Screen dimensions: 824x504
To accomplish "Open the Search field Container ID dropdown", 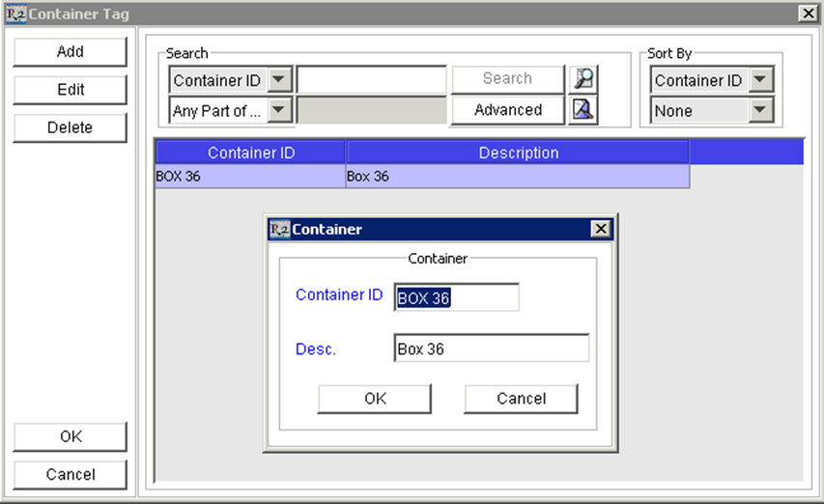I will [278, 80].
